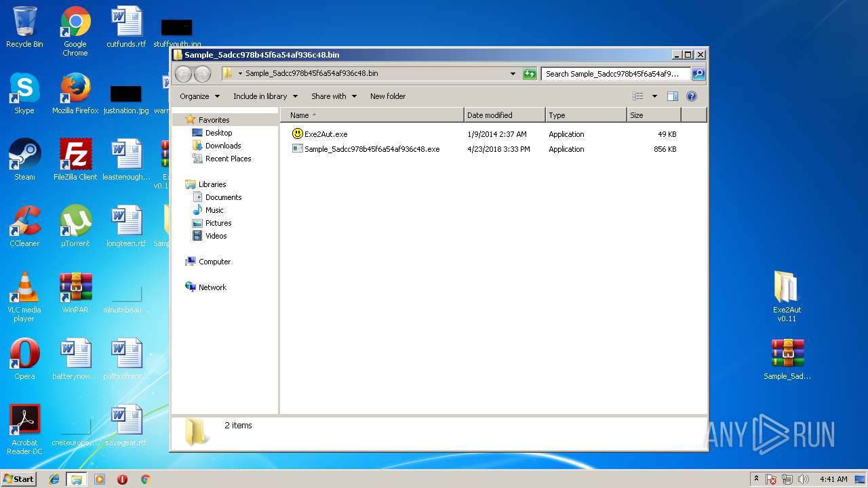Open Explorer help button

point(692,96)
